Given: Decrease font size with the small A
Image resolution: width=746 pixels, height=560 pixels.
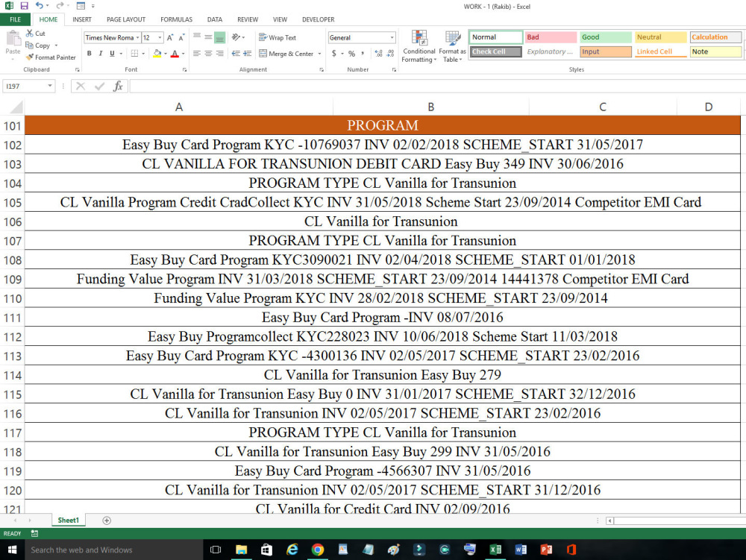Looking at the screenshot, I should 181,37.
